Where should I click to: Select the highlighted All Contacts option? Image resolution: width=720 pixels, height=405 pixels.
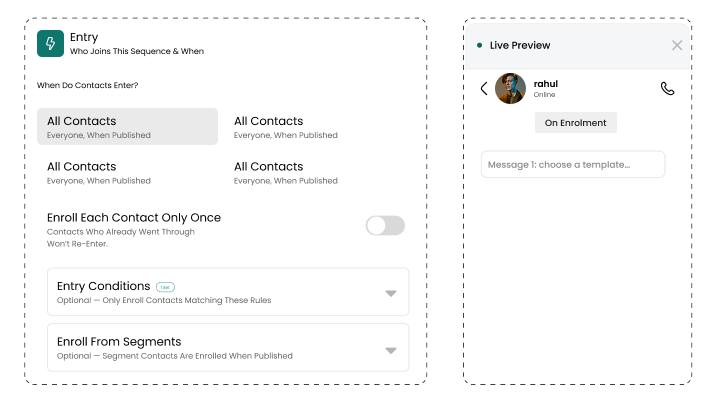[127, 127]
